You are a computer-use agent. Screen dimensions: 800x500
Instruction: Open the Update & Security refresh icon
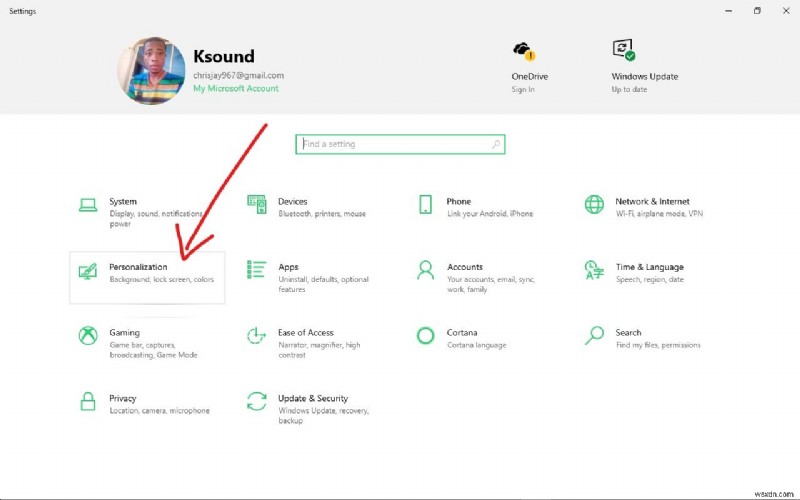click(x=257, y=401)
